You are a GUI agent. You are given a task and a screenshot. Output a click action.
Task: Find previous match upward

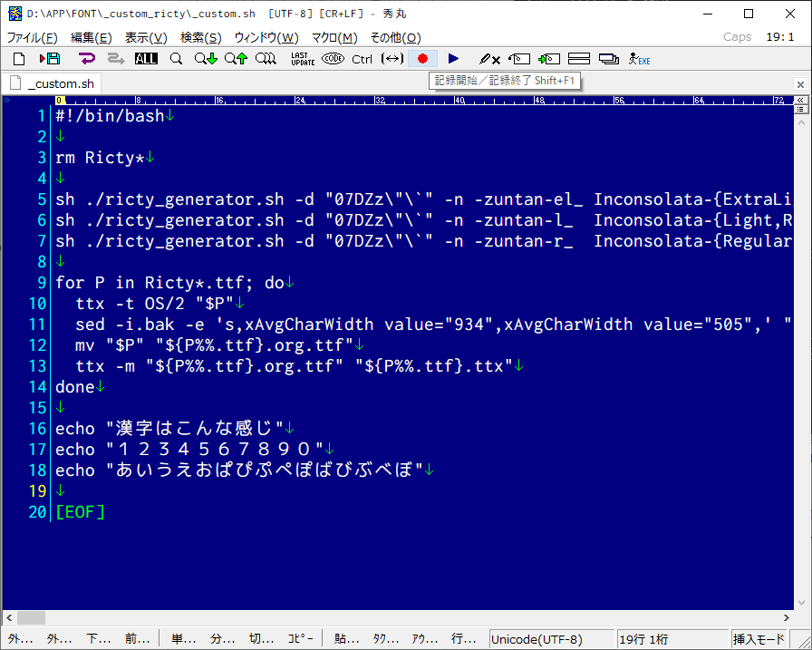click(x=237, y=59)
